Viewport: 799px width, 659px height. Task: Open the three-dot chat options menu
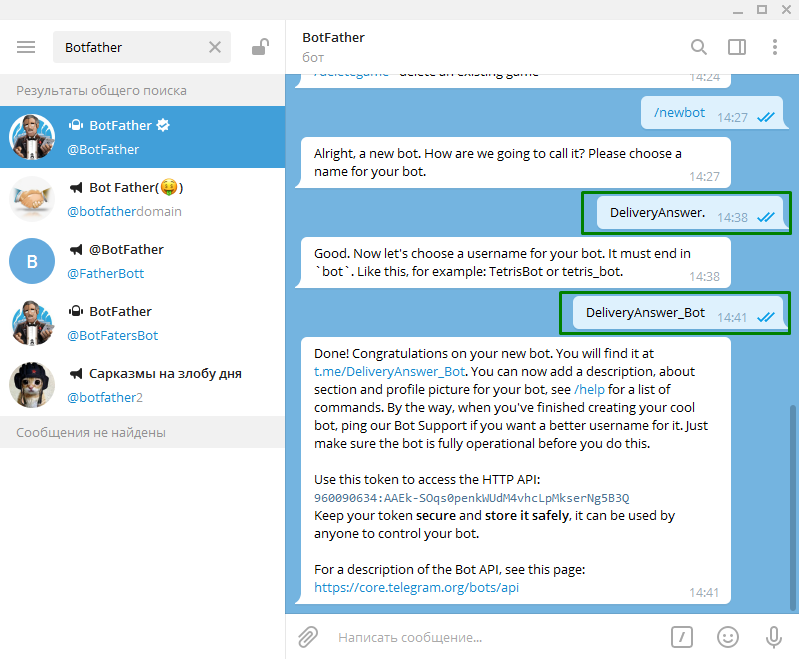point(775,47)
